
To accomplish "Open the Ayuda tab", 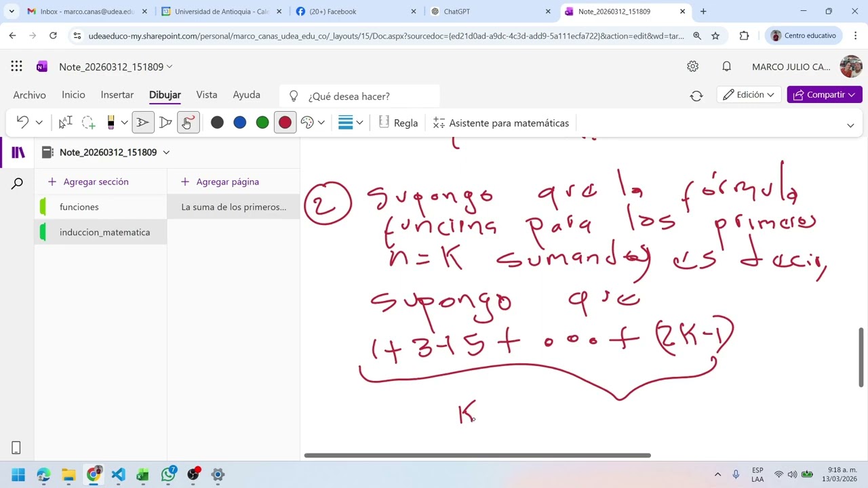I will (246, 95).
